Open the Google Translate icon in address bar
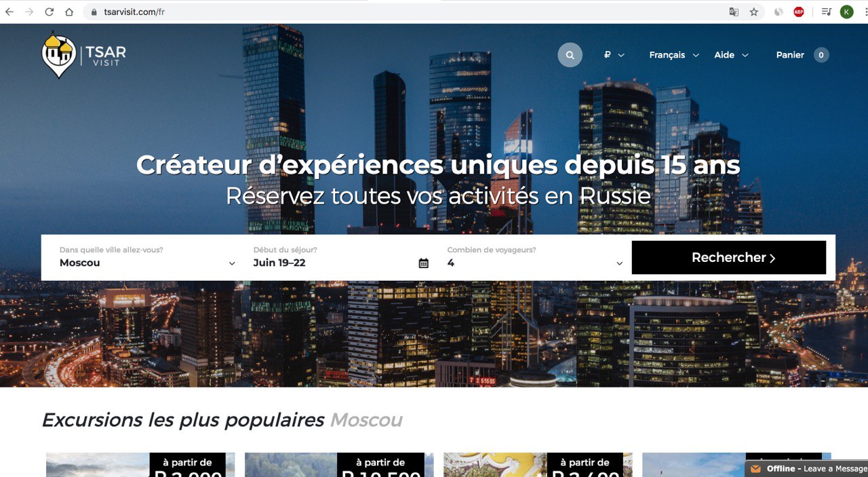The height and width of the screenshot is (477, 868). (x=734, y=12)
